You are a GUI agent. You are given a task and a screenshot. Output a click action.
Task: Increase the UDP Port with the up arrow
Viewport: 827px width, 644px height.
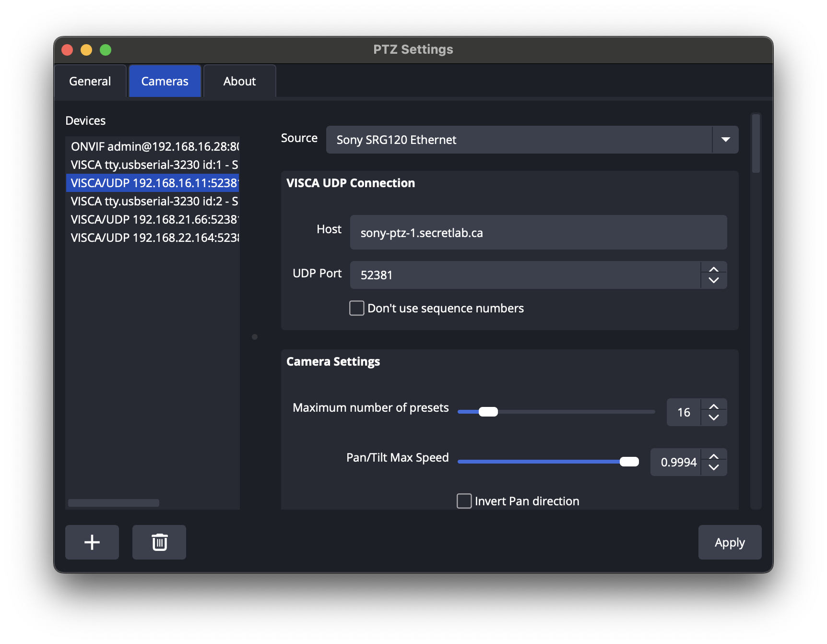coord(713,269)
